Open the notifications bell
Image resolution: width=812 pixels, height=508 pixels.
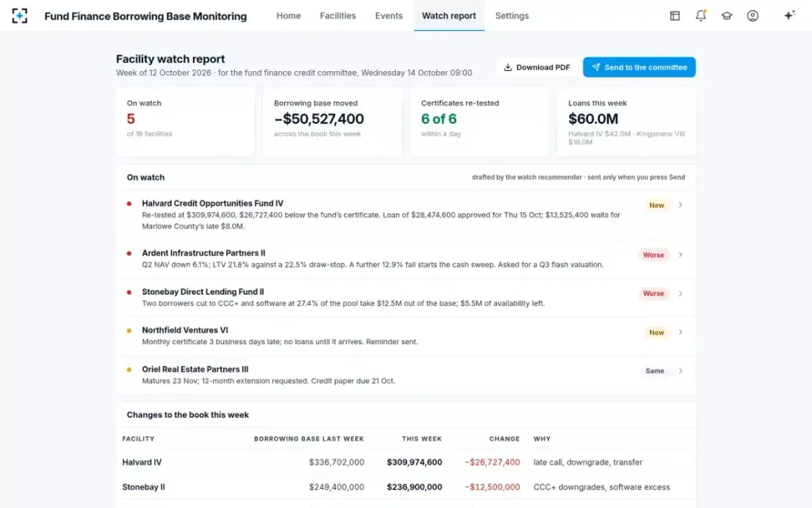click(700, 16)
